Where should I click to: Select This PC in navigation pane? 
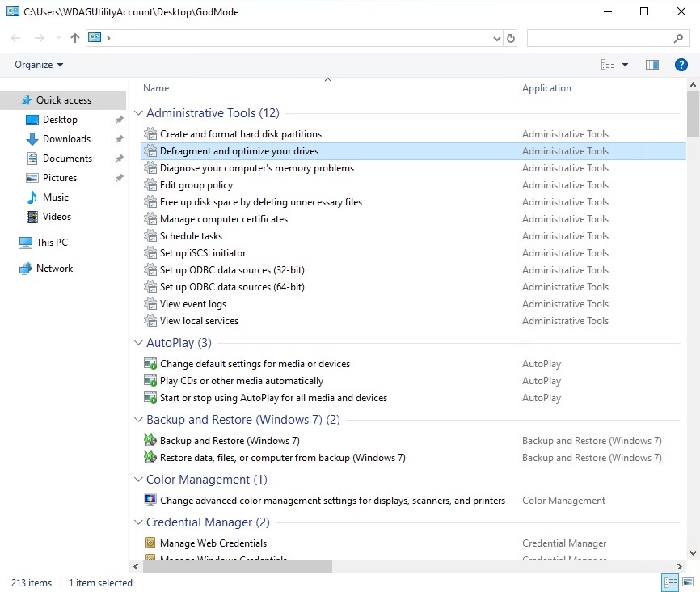[52, 243]
